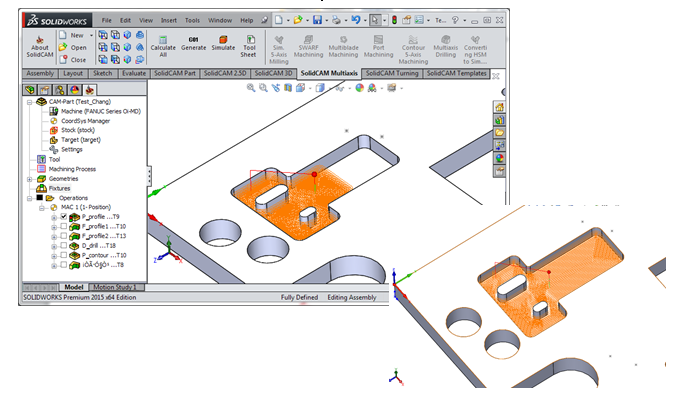The width and height of the screenshot is (693, 405).
Task: Select SWARF Machining operation
Action: point(308,46)
